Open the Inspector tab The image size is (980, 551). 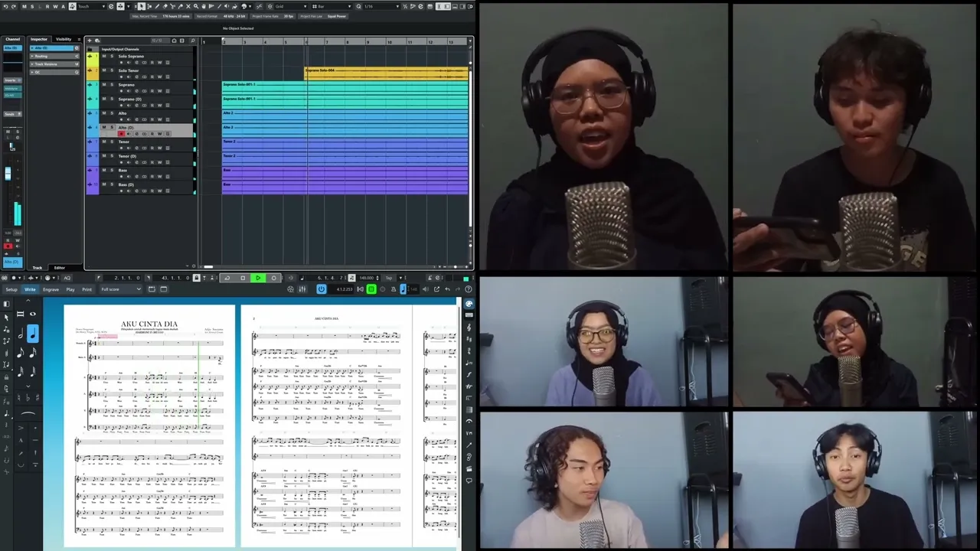point(39,39)
